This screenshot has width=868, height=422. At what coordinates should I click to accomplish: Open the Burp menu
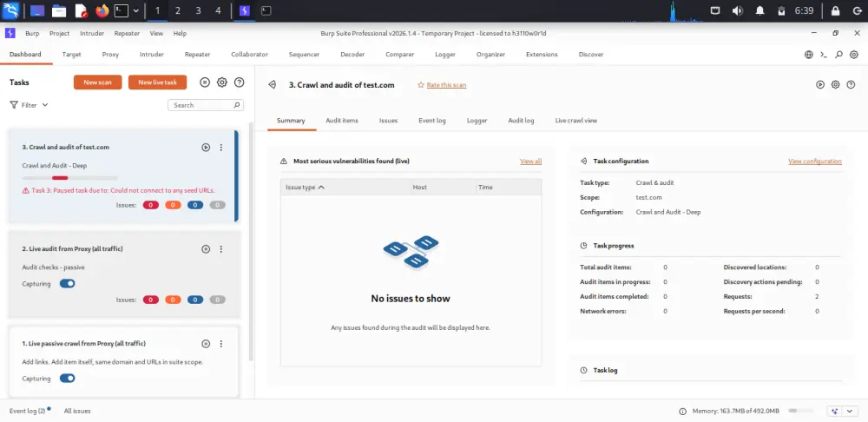coord(32,33)
